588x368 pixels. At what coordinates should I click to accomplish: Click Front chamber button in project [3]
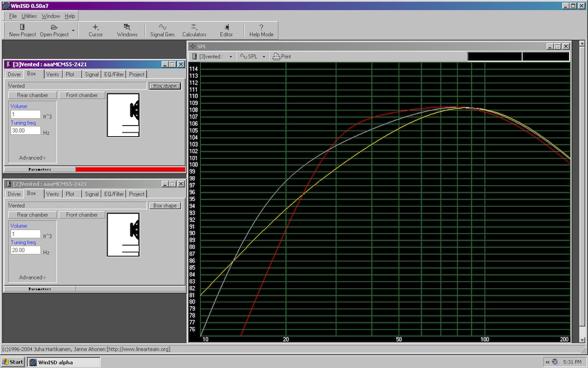pyautogui.click(x=81, y=96)
